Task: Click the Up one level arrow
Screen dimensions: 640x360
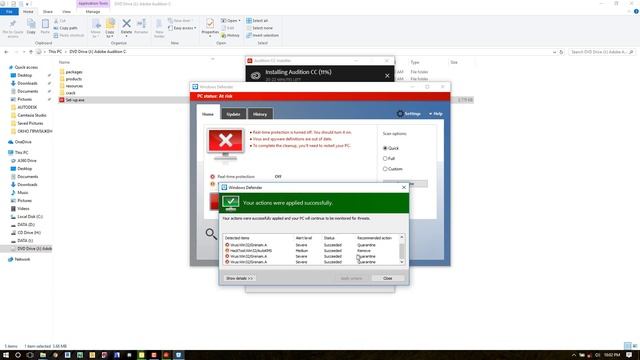Action: 31,52
